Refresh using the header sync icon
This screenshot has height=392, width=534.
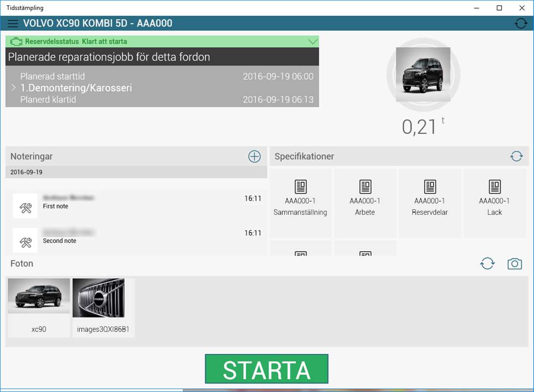pos(521,24)
